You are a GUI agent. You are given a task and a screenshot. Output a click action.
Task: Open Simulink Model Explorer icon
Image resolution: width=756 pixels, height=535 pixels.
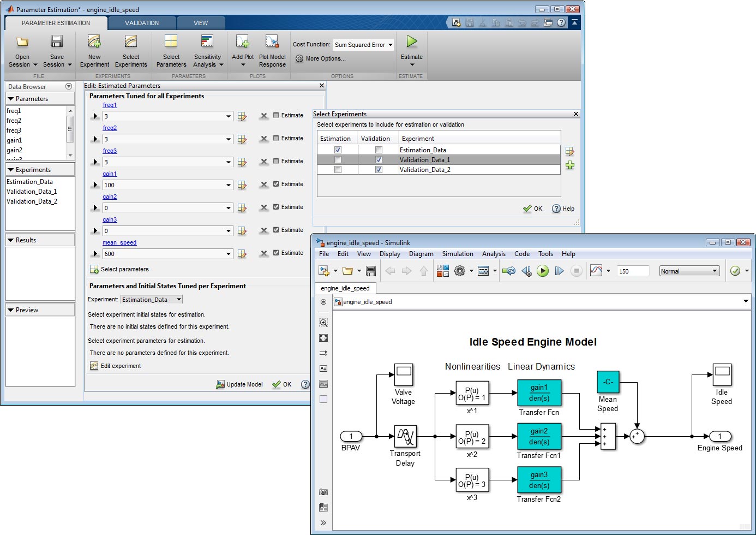coord(483,271)
